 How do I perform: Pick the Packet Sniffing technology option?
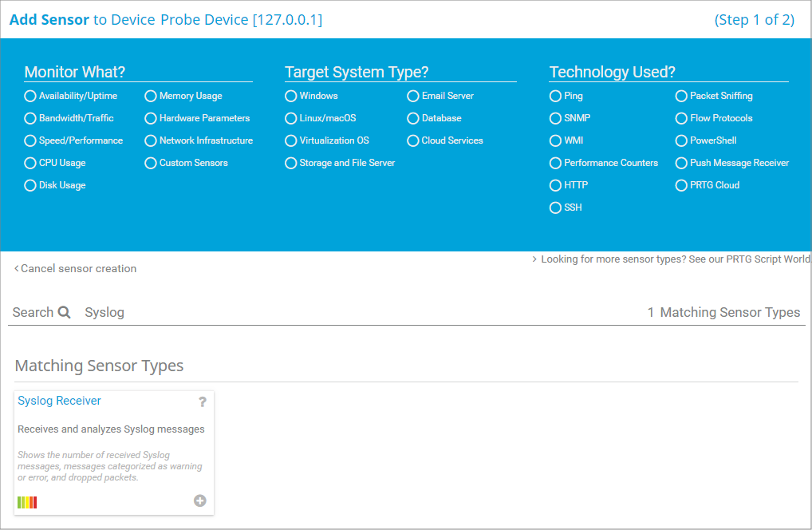(x=681, y=96)
